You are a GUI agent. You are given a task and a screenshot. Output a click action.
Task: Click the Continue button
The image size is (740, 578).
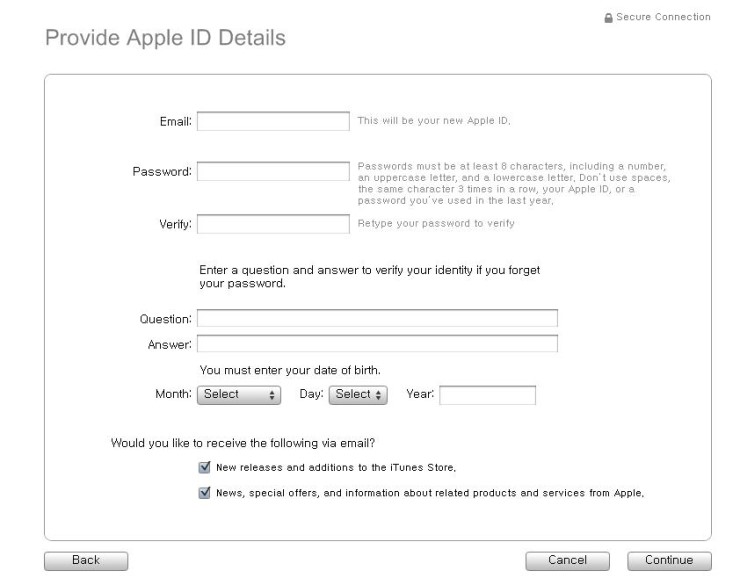tap(669, 561)
